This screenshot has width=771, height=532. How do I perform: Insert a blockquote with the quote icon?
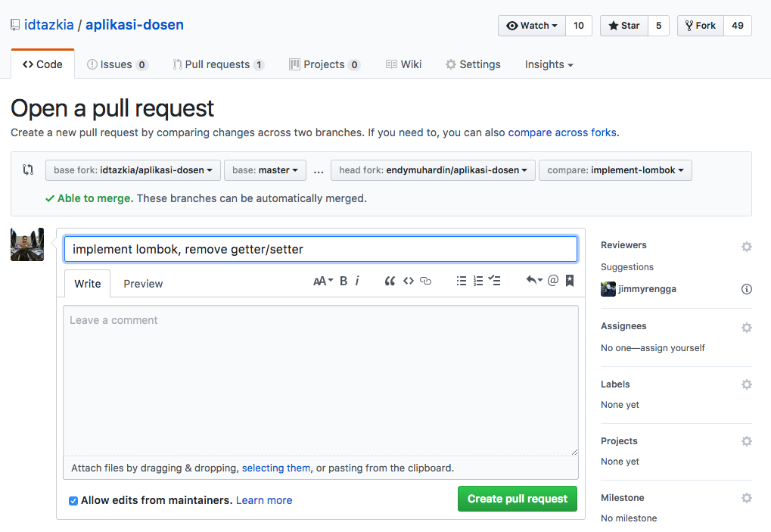[x=390, y=281]
